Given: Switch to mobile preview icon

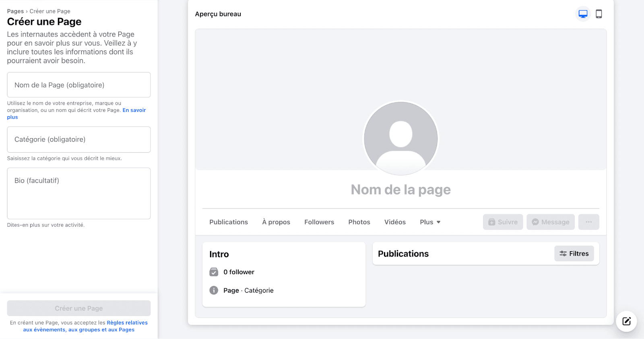Looking at the screenshot, I should pyautogui.click(x=599, y=14).
